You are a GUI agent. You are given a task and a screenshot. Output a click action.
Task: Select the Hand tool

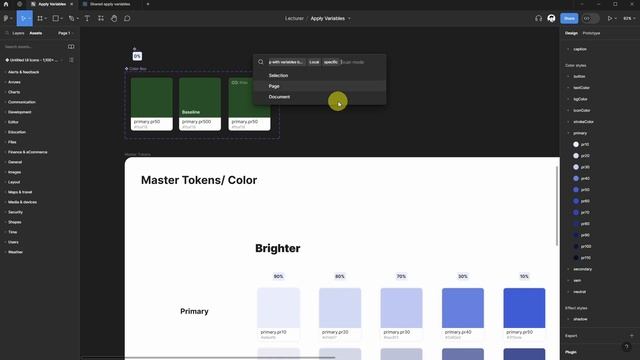[x=114, y=18]
